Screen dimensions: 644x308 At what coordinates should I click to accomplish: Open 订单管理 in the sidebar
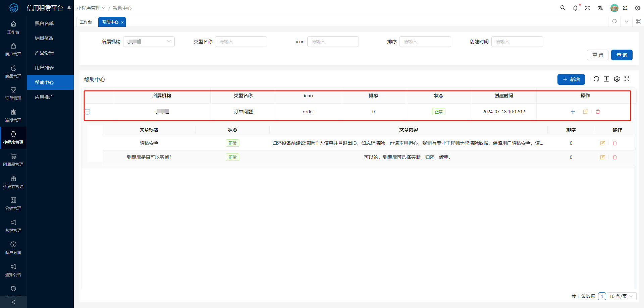13,94
